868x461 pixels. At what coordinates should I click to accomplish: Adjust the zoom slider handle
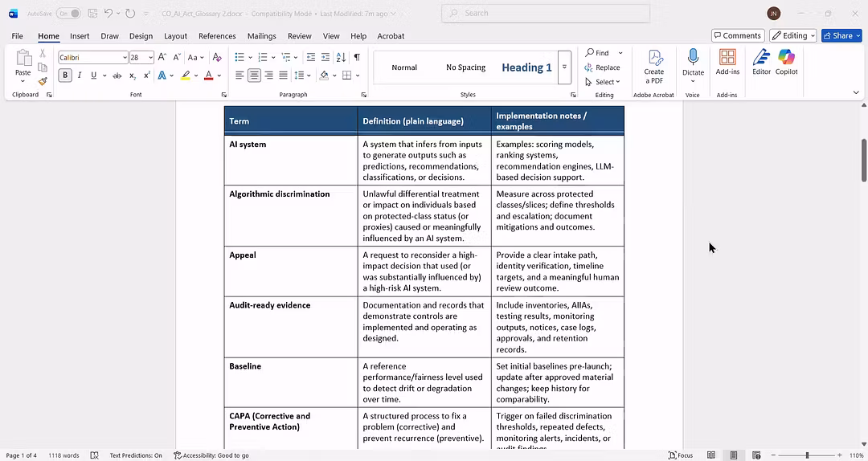[807, 455]
